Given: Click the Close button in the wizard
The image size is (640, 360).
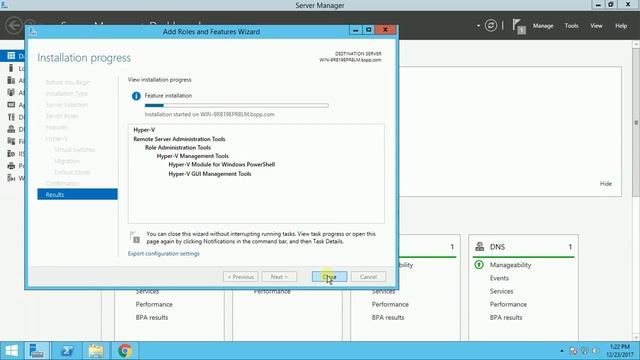Looking at the screenshot, I should [329, 277].
